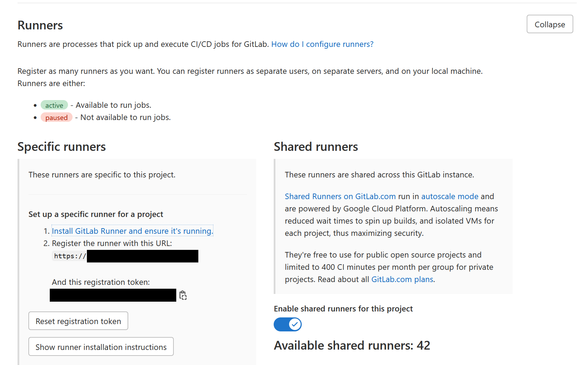This screenshot has height=365, width=588.
Task: Click the Specific runners heading
Action: 62,147
